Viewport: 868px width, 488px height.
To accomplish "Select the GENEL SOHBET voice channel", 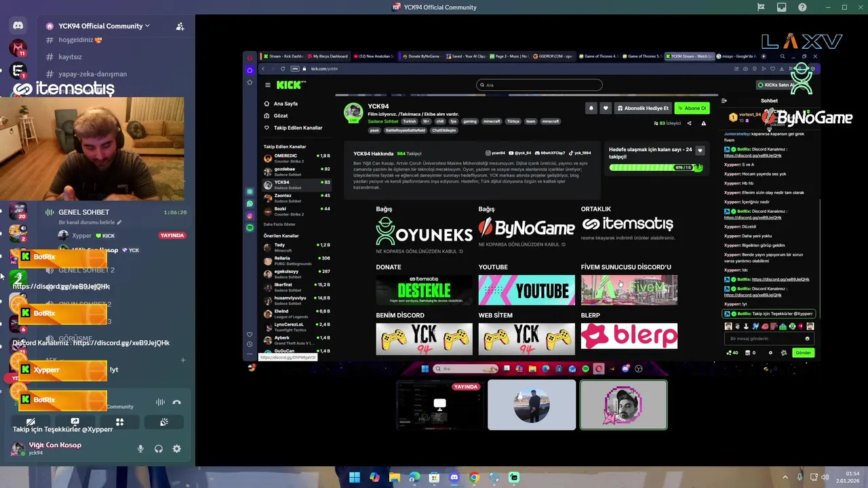I will 83,212.
